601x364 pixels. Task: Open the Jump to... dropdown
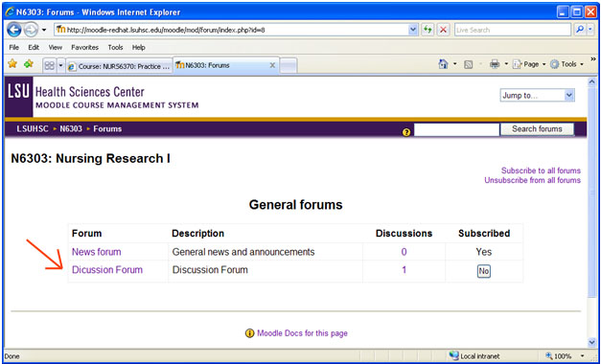pyautogui.click(x=537, y=96)
